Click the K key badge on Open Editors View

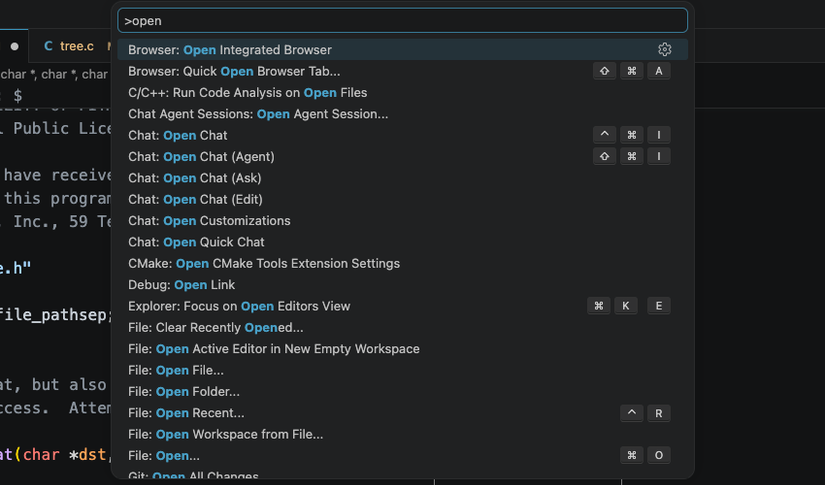[x=626, y=306]
